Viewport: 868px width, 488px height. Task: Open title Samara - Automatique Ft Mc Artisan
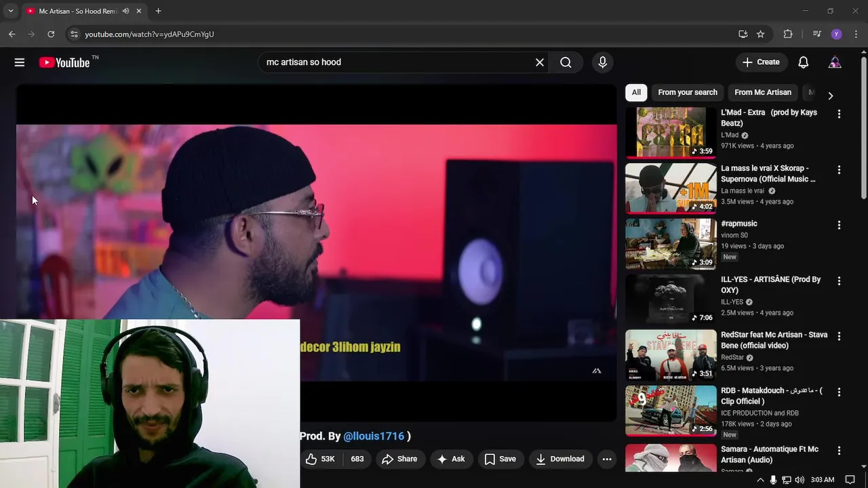(770, 454)
